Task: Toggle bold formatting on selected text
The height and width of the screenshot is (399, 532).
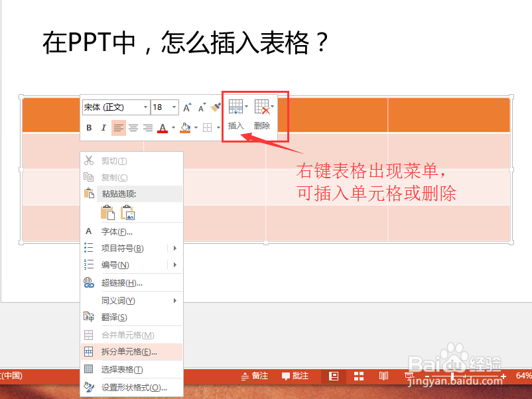Action: [x=88, y=127]
